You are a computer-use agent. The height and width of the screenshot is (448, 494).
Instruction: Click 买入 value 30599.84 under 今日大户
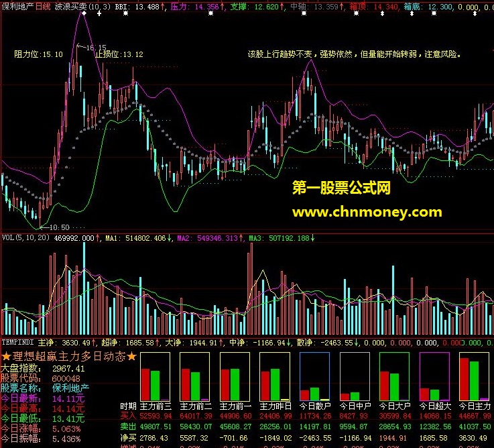[x=395, y=416]
